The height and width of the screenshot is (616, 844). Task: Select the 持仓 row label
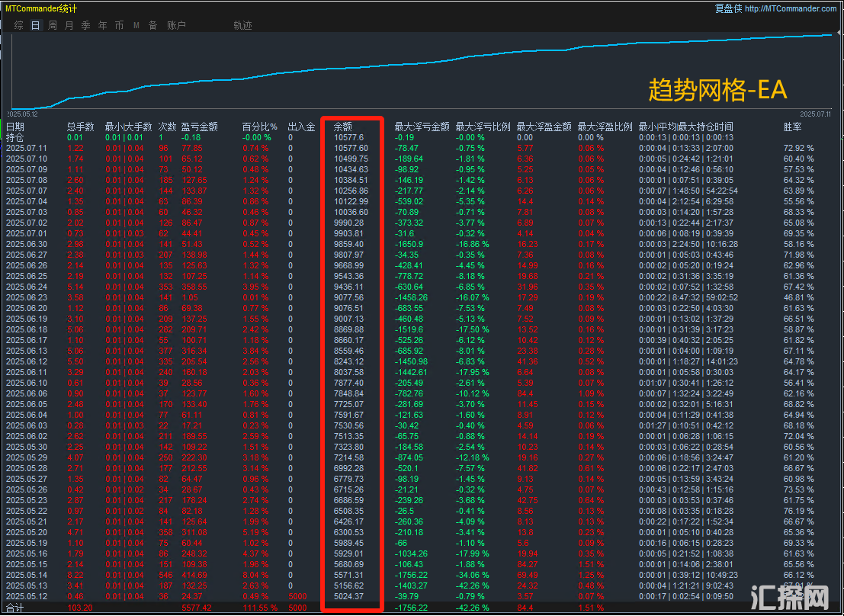(15, 137)
